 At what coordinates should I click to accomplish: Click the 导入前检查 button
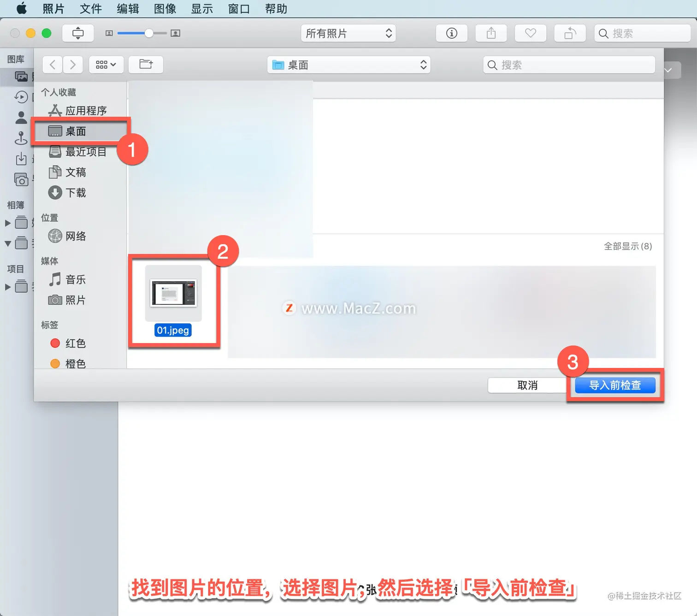[x=615, y=385]
